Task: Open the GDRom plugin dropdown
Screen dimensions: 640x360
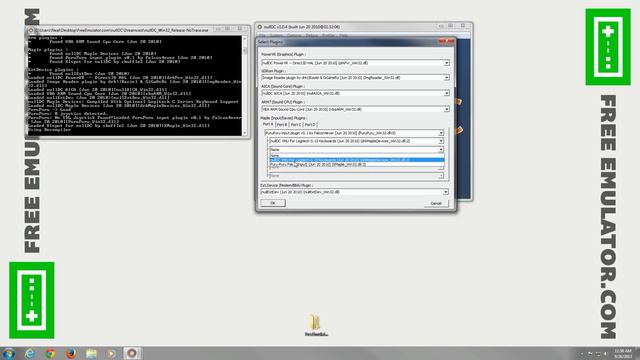Action: click(447, 78)
